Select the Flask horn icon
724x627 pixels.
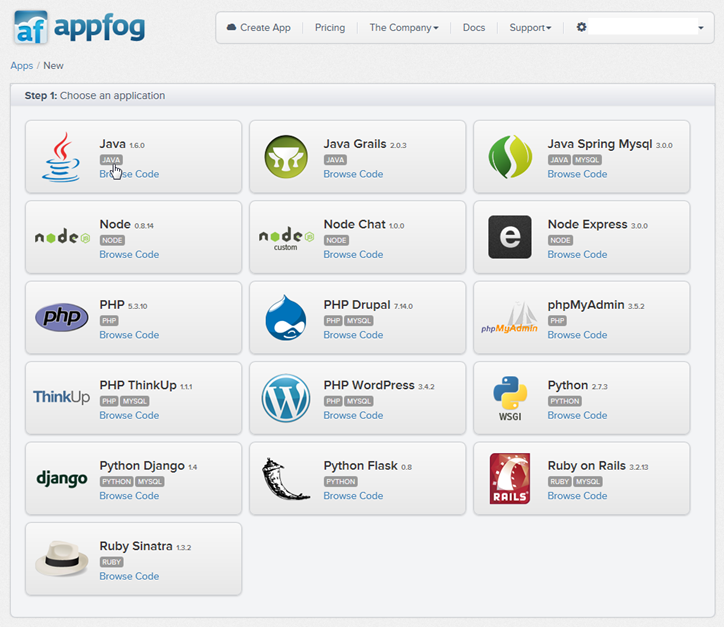pos(286,479)
